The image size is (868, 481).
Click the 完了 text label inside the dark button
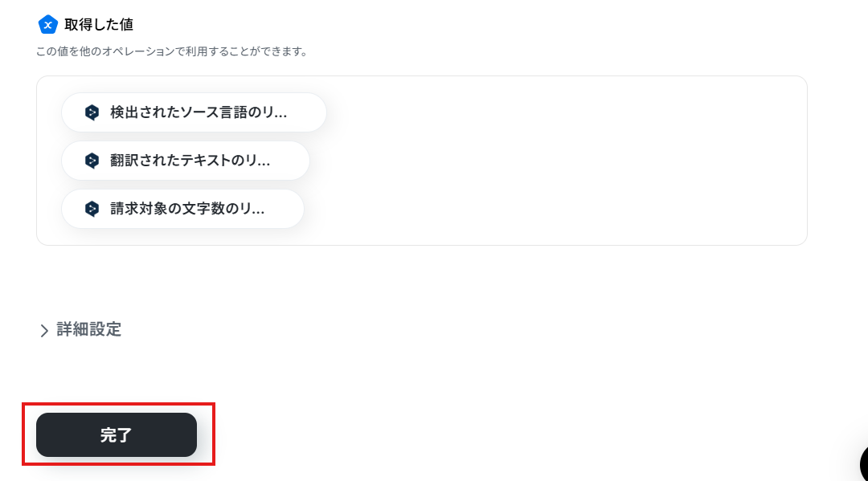coord(117,435)
